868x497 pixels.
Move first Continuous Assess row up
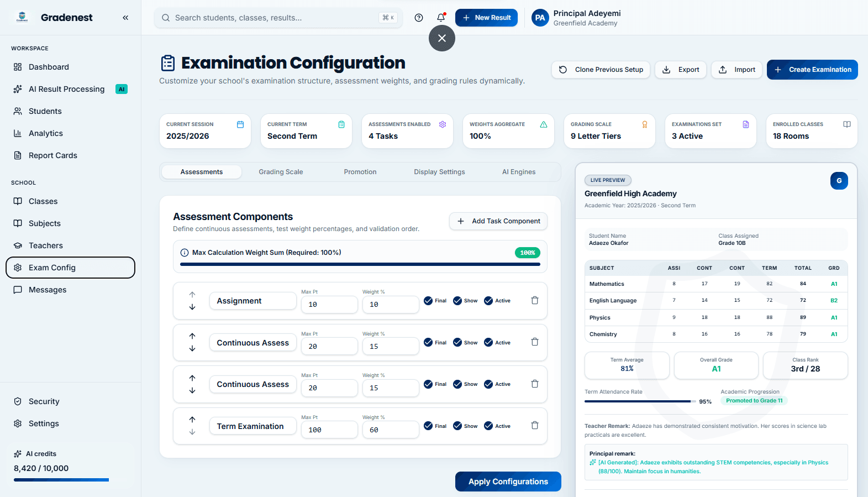(192, 336)
